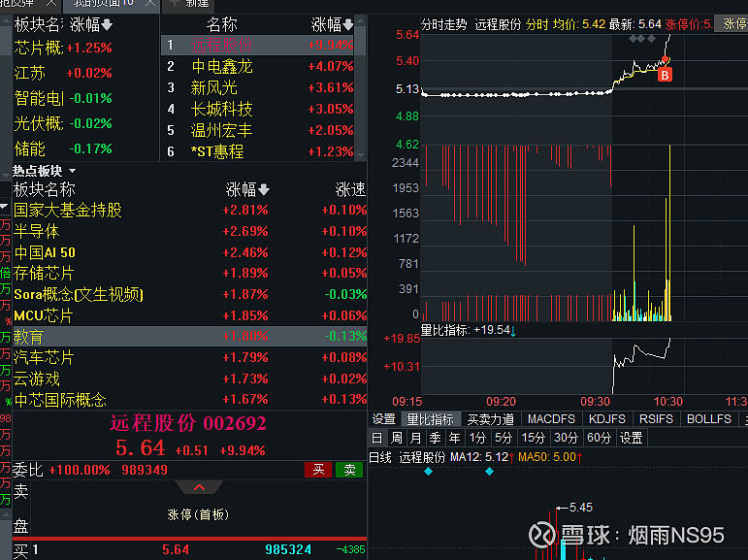Open 设置 next to 60分 period

631,438
